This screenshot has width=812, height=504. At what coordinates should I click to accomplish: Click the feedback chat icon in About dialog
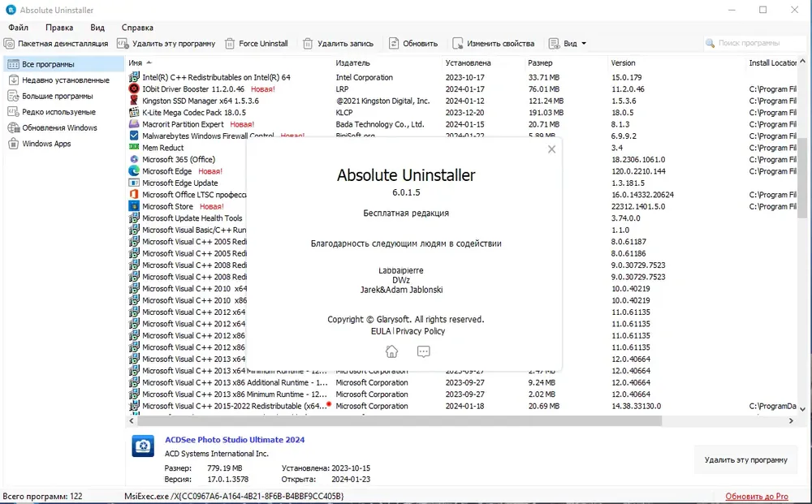(424, 352)
